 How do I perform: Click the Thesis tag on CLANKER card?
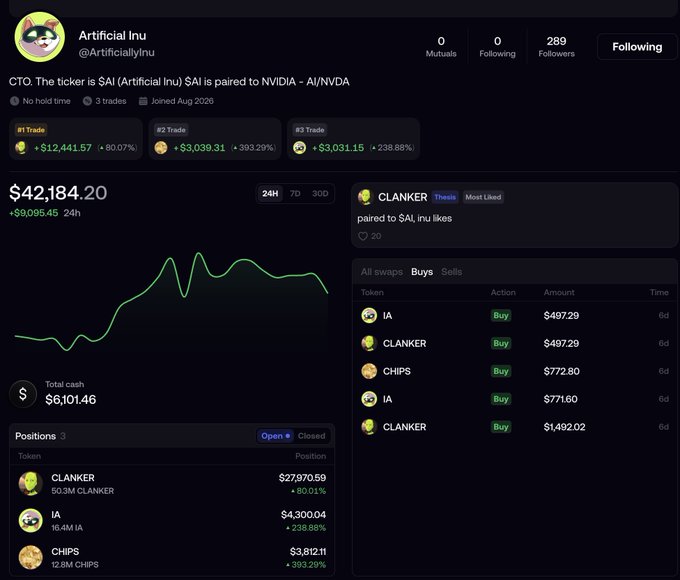445,197
